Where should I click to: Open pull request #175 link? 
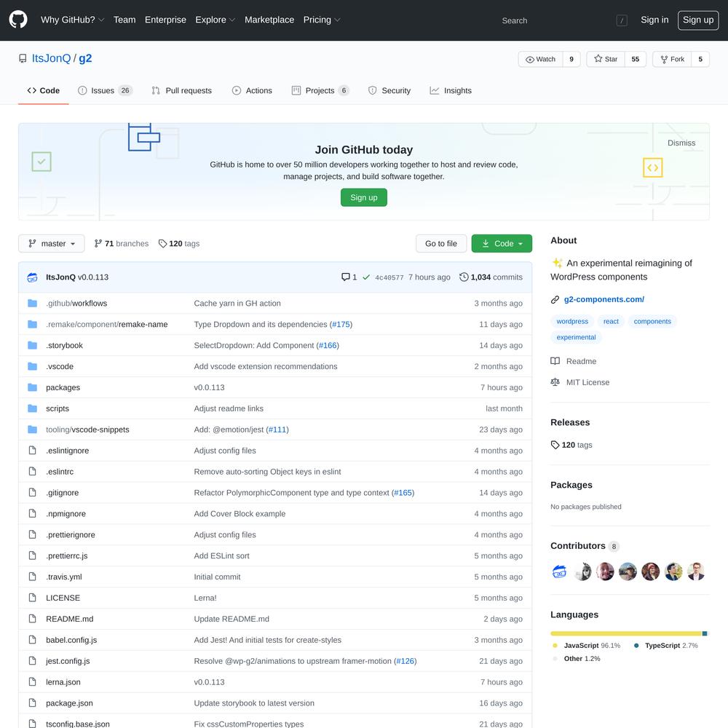pos(341,324)
